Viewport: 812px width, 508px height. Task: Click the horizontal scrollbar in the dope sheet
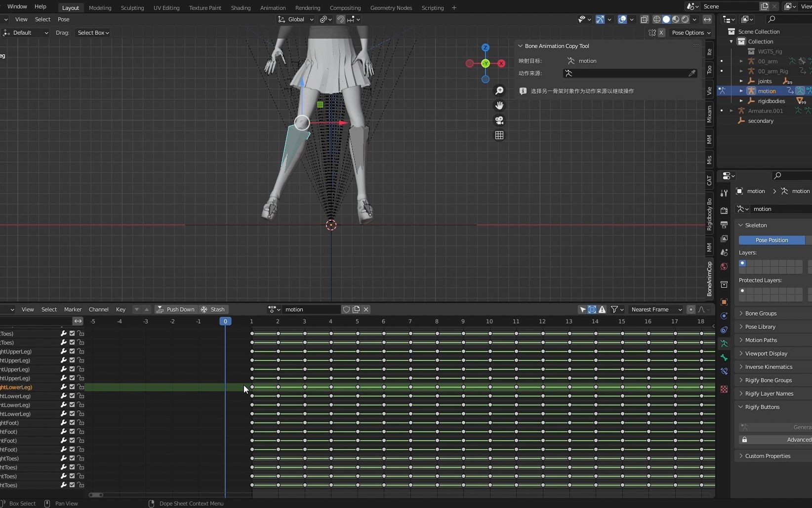(96, 495)
